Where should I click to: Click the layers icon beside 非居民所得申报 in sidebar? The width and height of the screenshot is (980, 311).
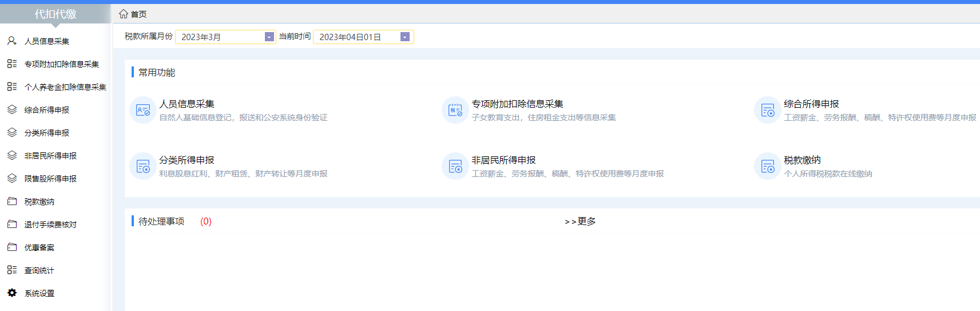12,155
